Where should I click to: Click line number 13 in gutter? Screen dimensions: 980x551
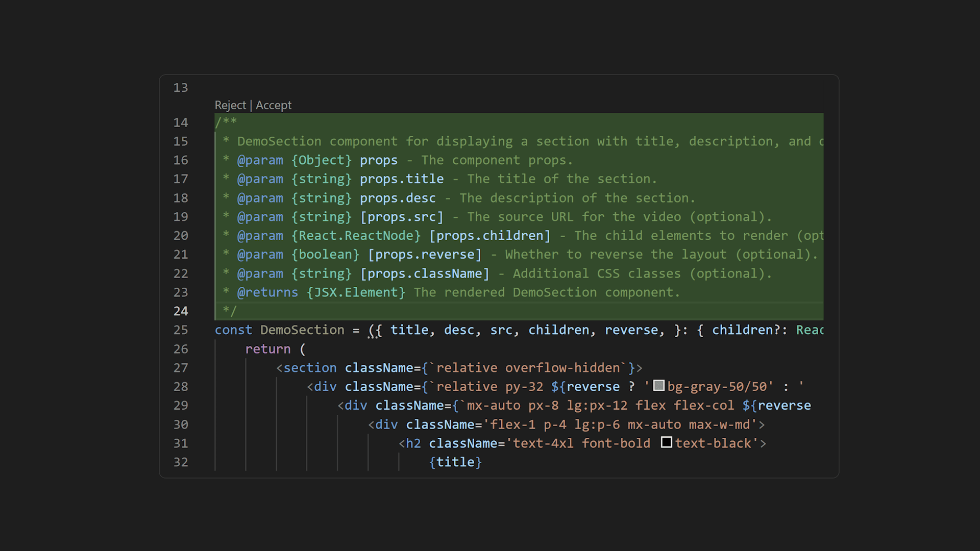click(x=181, y=88)
